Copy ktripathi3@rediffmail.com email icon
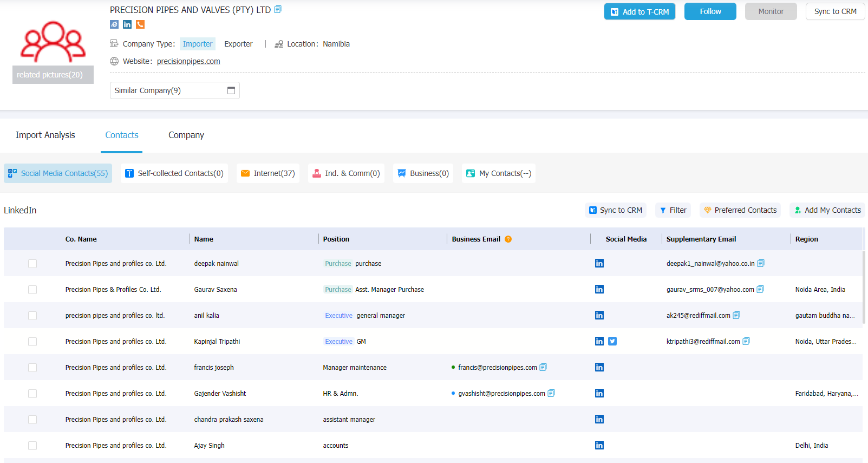 point(746,341)
